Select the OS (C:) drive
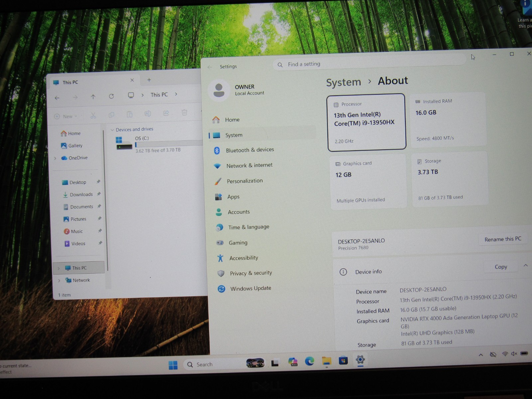 159,144
